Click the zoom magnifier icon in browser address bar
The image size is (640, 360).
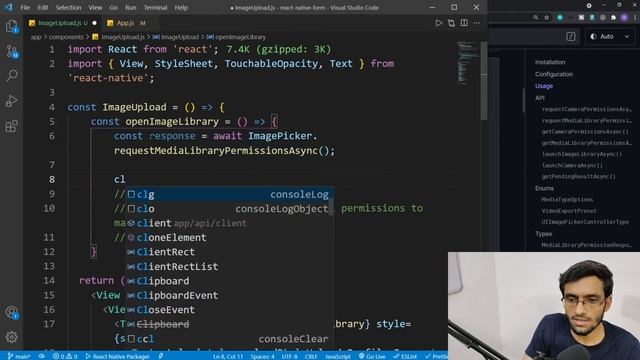point(536,18)
